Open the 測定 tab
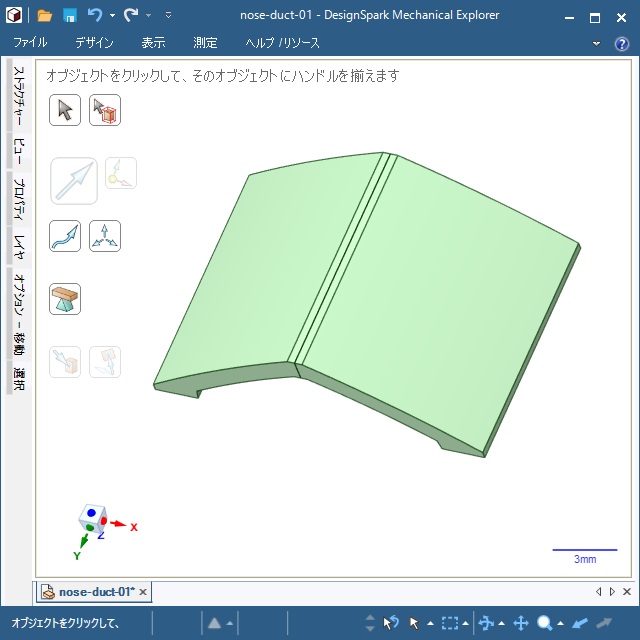 pyautogui.click(x=205, y=43)
